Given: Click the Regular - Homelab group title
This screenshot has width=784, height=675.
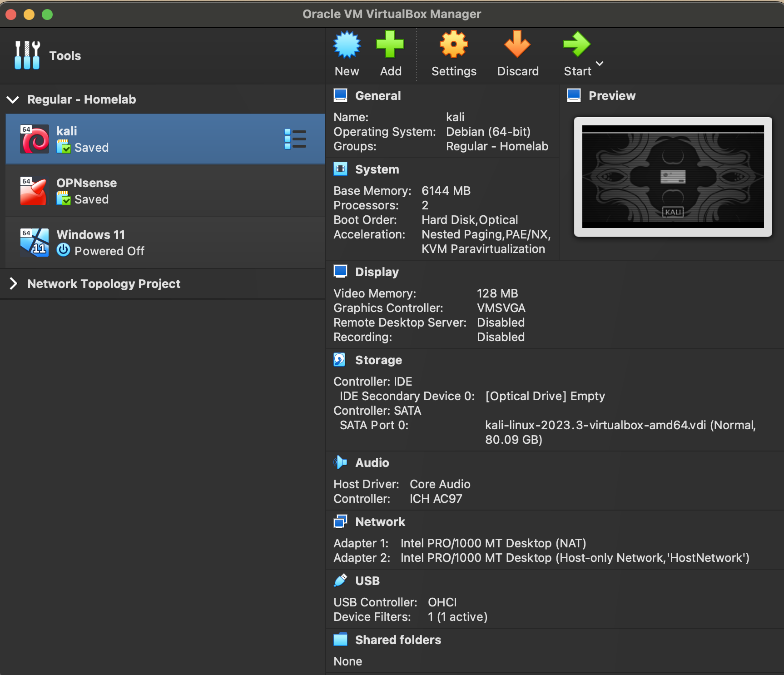Looking at the screenshot, I should point(82,99).
